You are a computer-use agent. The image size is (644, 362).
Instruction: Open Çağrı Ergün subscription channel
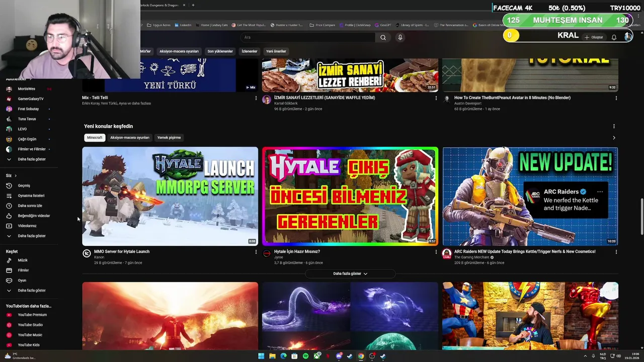29,139
